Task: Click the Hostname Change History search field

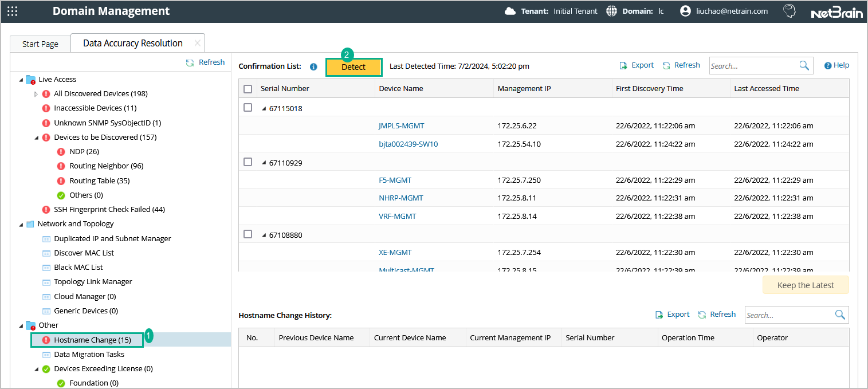Action: tap(788, 315)
